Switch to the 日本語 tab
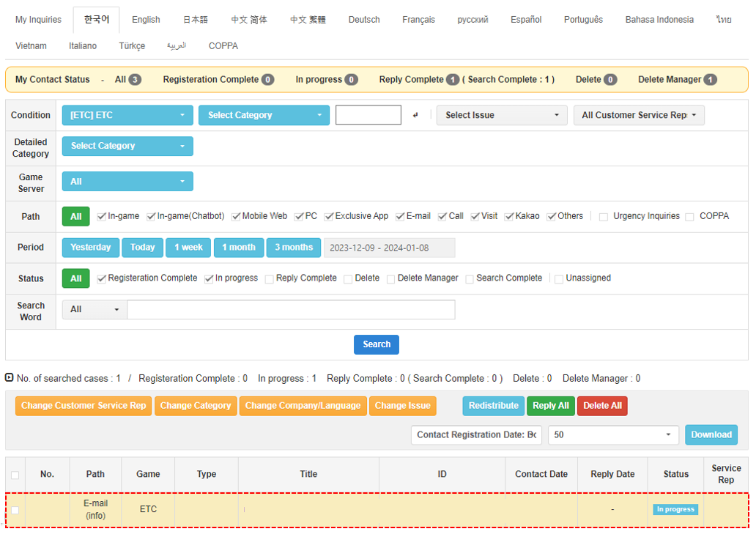 pos(196,20)
